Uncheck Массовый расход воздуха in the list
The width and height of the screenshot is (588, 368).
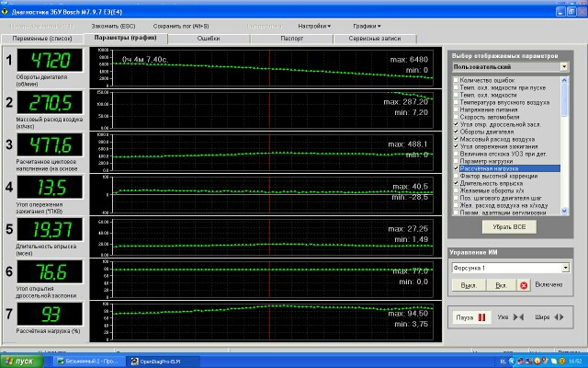[456, 139]
